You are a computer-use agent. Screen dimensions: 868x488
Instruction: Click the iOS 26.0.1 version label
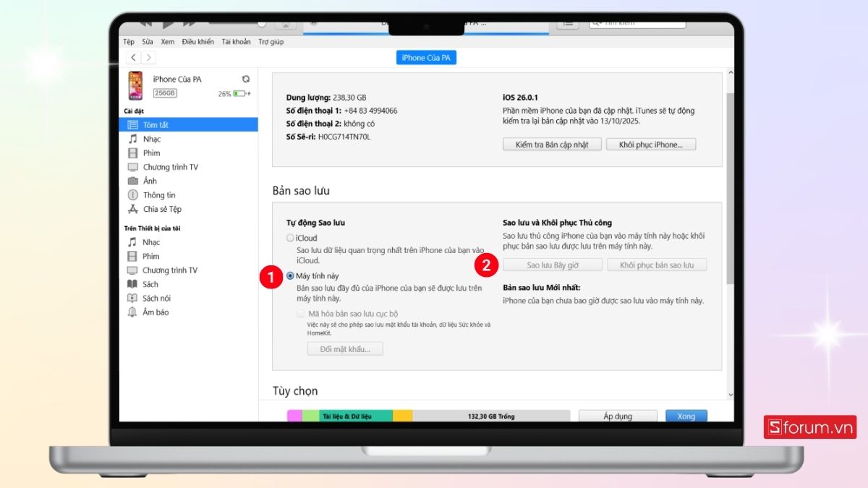click(x=520, y=97)
